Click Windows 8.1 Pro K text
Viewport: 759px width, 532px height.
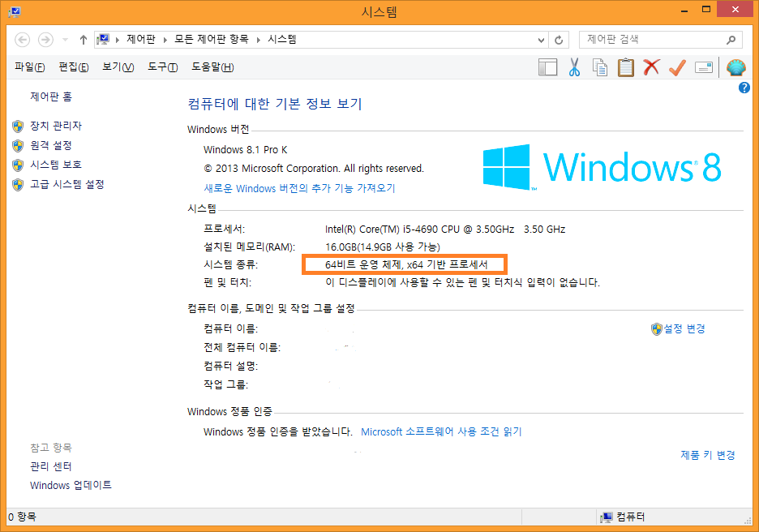coord(246,149)
